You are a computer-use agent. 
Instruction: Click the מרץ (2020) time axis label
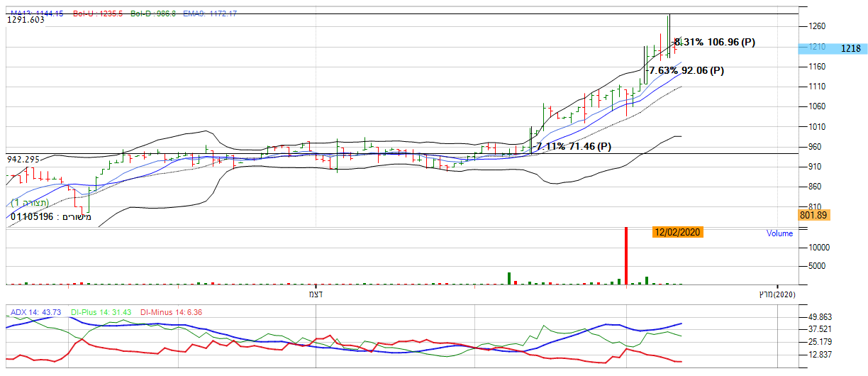(776, 294)
